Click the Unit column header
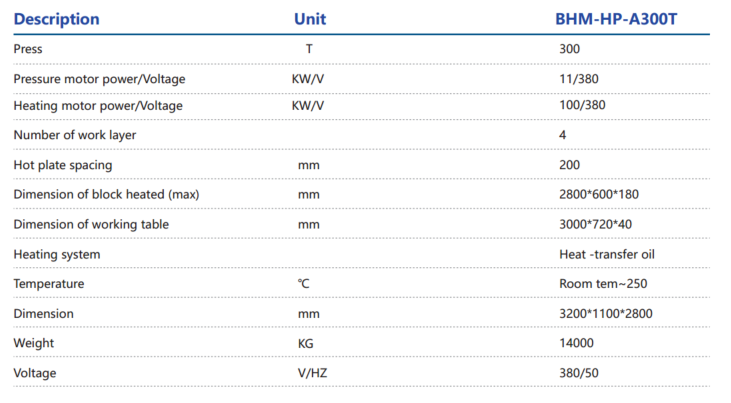The width and height of the screenshot is (731, 403). click(x=309, y=19)
